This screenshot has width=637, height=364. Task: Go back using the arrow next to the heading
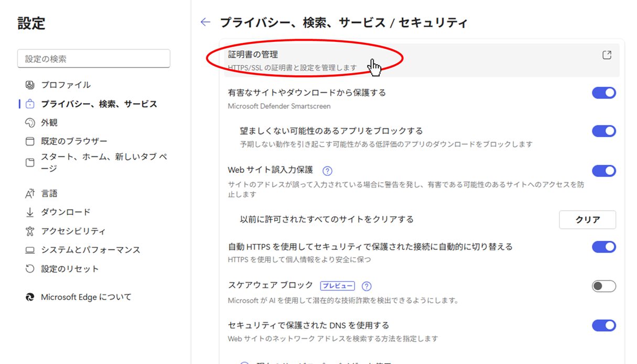[x=205, y=22]
